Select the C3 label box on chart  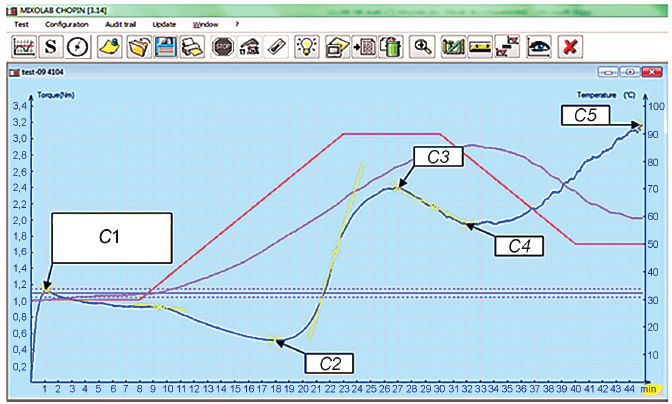click(x=437, y=157)
